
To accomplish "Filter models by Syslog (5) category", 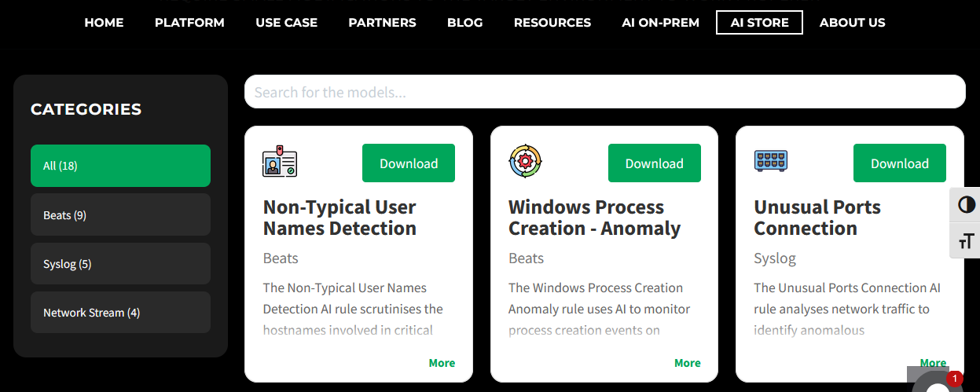I will pos(120,264).
